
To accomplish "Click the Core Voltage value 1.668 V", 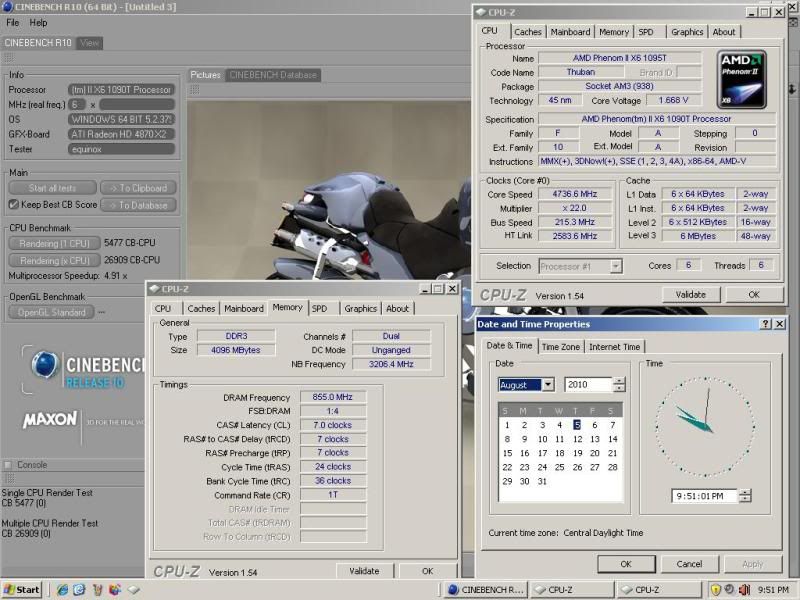I will (673, 100).
